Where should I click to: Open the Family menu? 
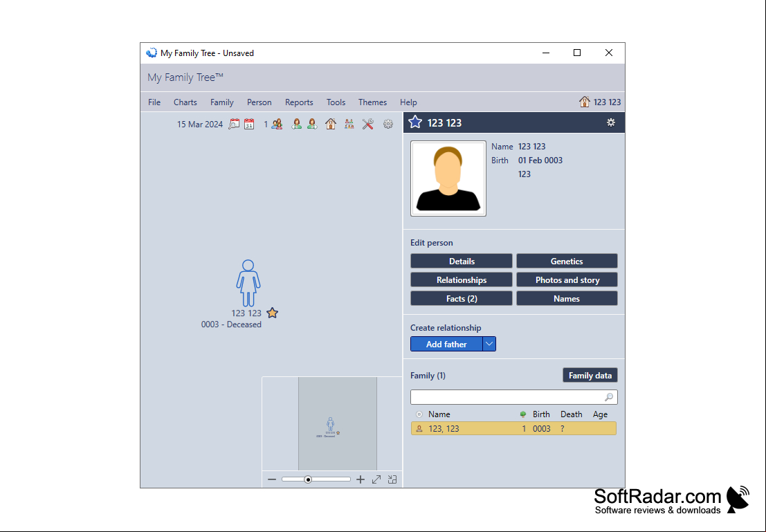[x=222, y=102]
